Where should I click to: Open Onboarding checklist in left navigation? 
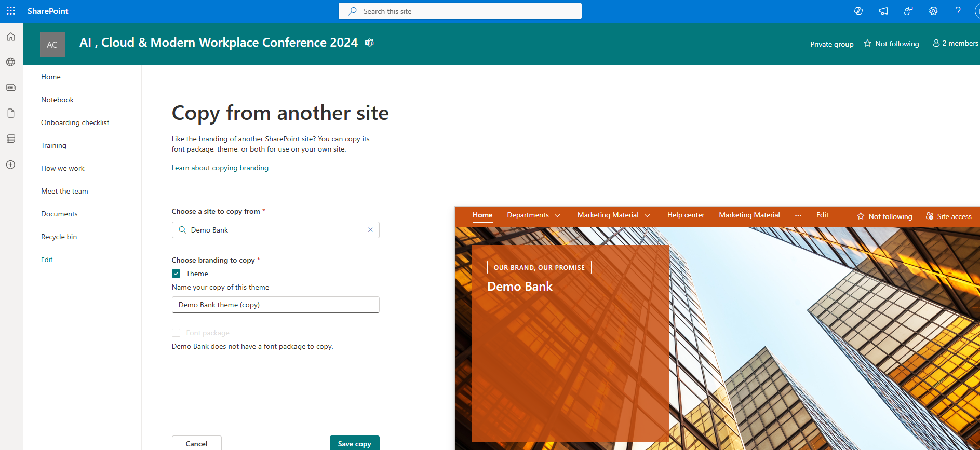(x=75, y=122)
